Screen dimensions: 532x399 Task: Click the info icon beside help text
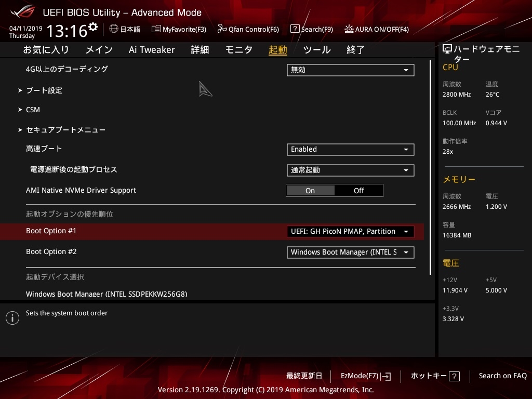[x=12, y=318]
